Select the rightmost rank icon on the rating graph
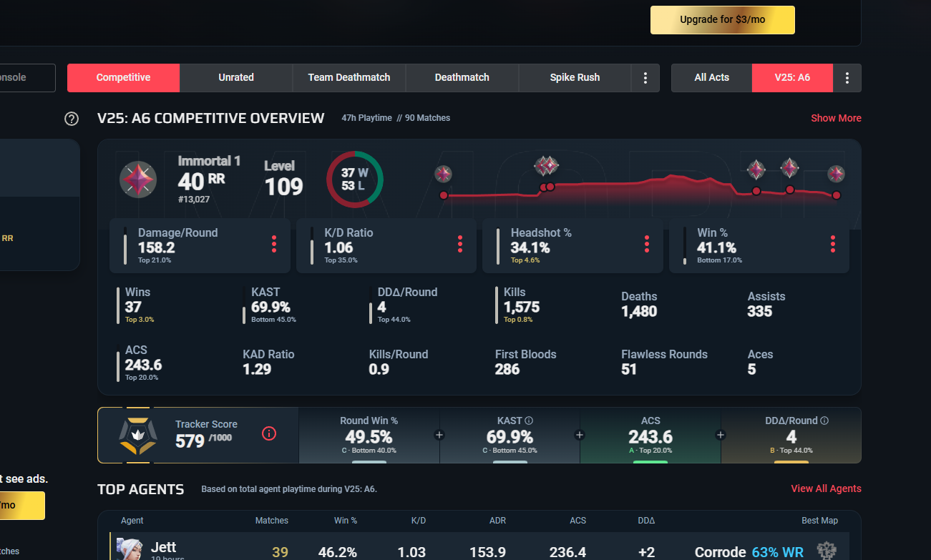The height and width of the screenshot is (560, 931). click(x=836, y=174)
